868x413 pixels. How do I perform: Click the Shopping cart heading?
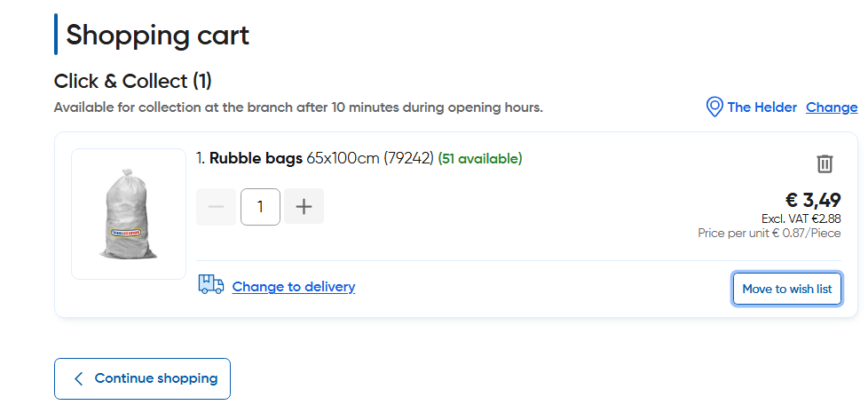pos(157,36)
